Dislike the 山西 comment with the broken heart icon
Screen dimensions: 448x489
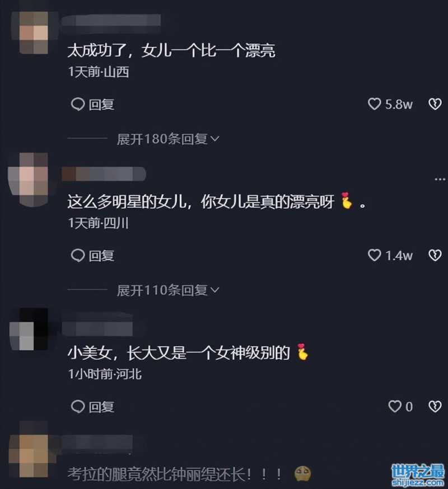435,104
